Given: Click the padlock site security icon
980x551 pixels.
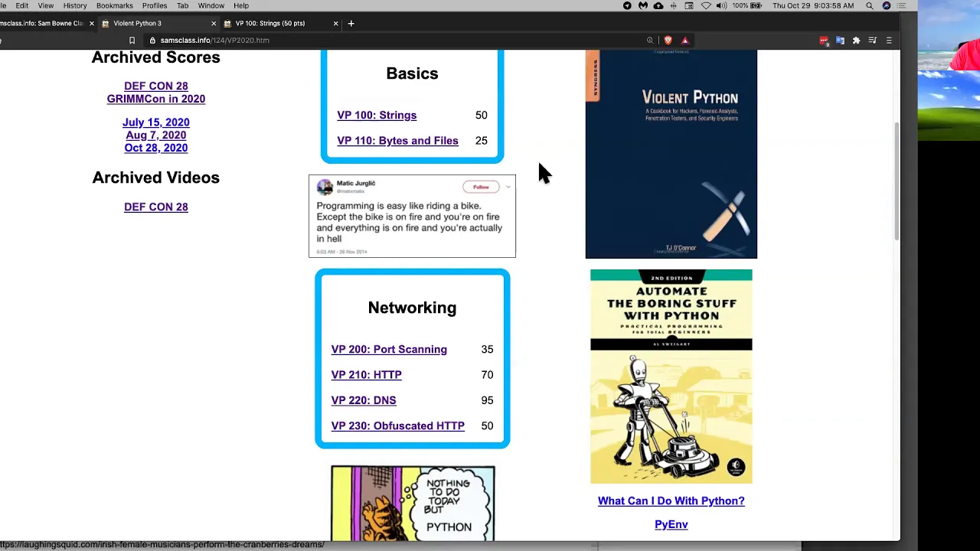Looking at the screenshot, I should point(153,41).
